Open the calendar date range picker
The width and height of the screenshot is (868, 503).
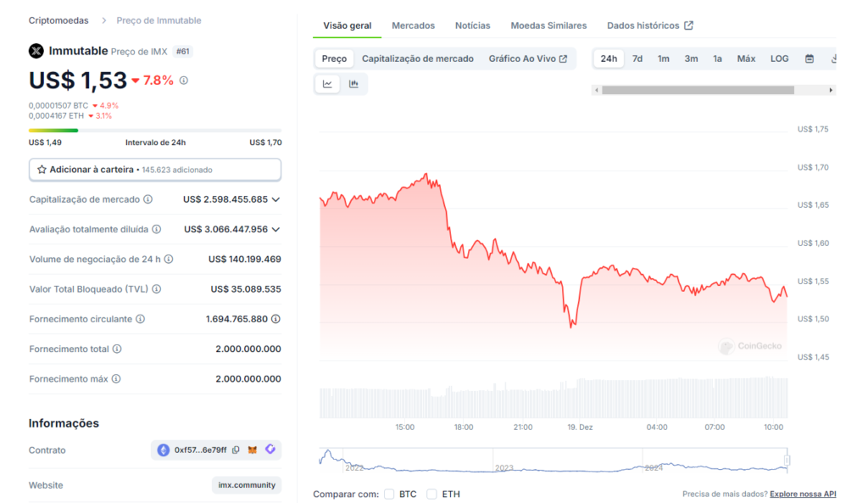coord(810,59)
